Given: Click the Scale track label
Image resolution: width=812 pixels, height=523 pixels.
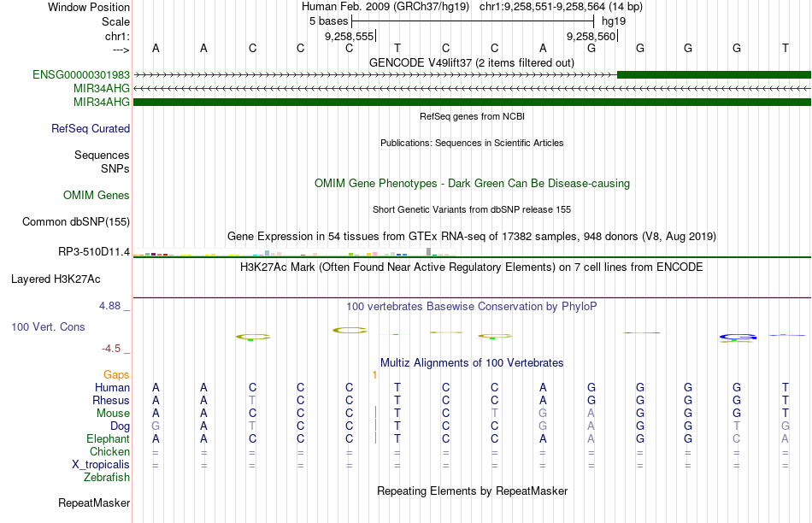Looking at the screenshot, I should (x=115, y=21).
